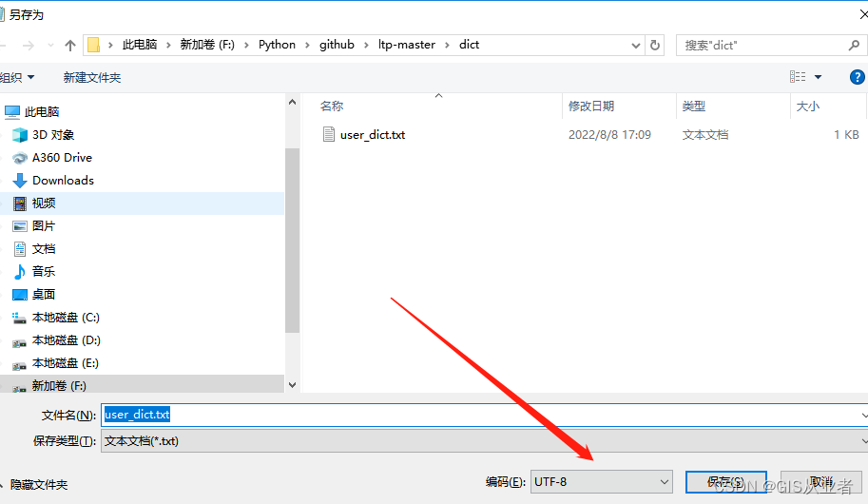The height and width of the screenshot is (504, 868).
Task: Click the 图片 picture icon
Action: (x=20, y=226)
